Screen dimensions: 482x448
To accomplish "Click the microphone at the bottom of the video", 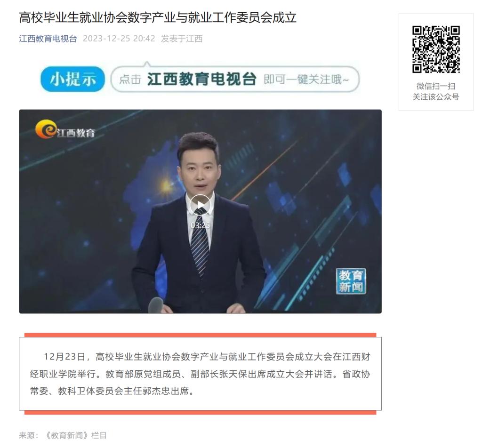I will pos(156,305).
